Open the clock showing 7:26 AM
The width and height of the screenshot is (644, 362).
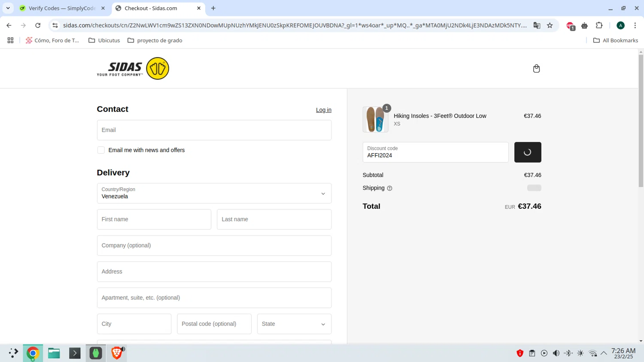tap(623, 353)
